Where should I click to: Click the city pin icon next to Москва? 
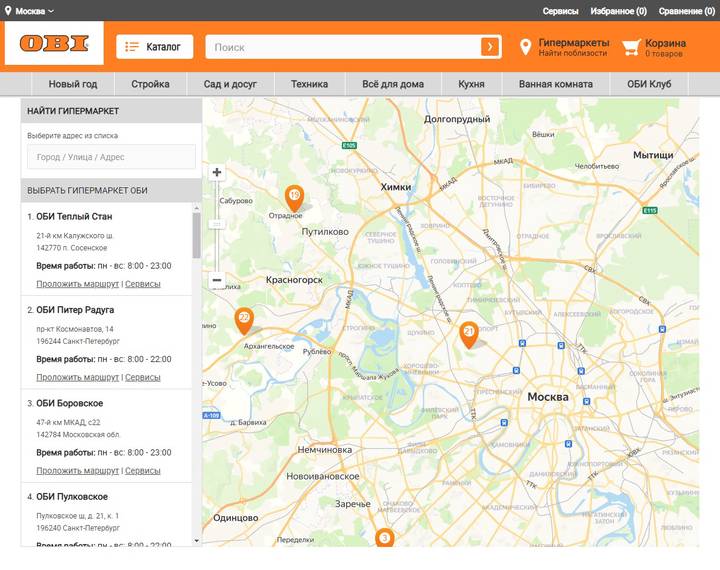point(8,11)
